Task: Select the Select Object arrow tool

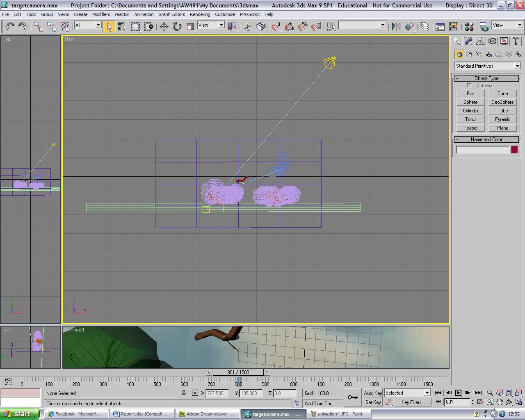Action: (109, 26)
